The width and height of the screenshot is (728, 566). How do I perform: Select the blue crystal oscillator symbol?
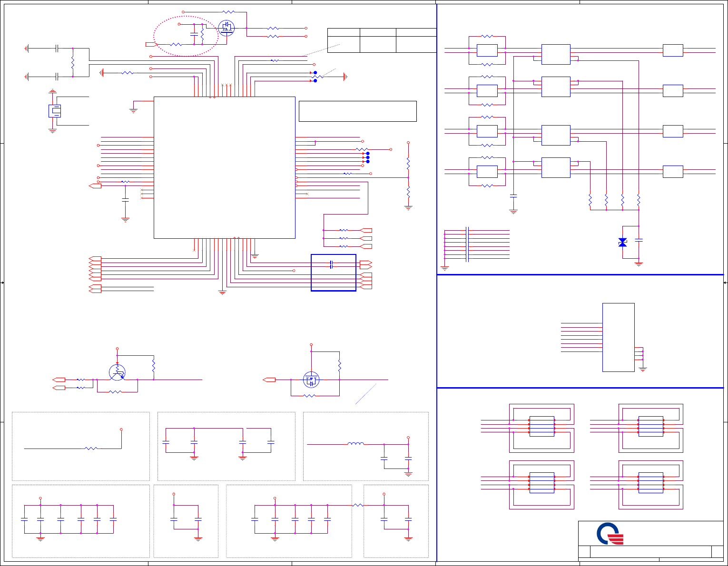(55, 111)
